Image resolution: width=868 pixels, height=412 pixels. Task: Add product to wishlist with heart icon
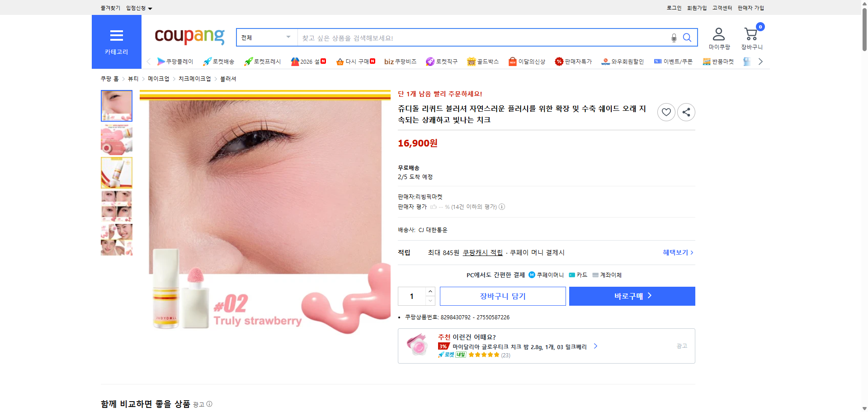click(666, 112)
